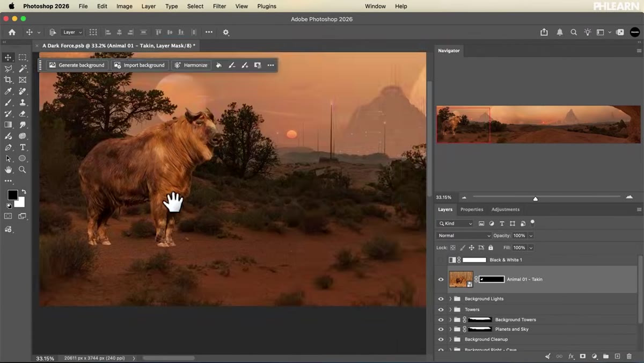644x363 pixels.
Task: Click the Navigator zoom slider handle
Action: 535,198
